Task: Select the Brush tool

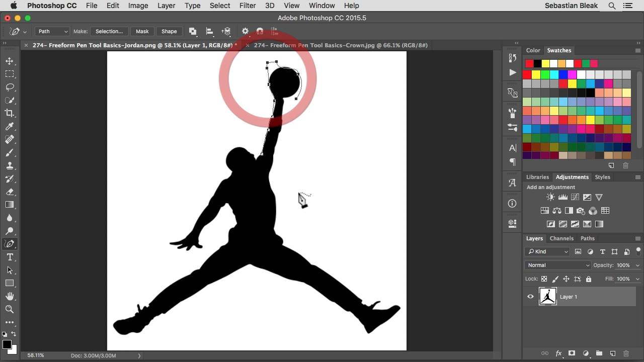Action: [x=10, y=152]
